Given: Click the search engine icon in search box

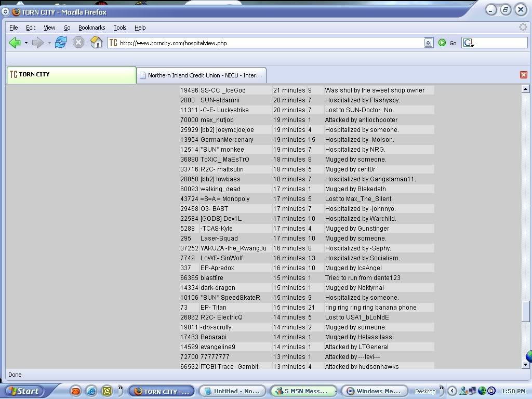Looking at the screenshot, I should (x=468, y=43).
